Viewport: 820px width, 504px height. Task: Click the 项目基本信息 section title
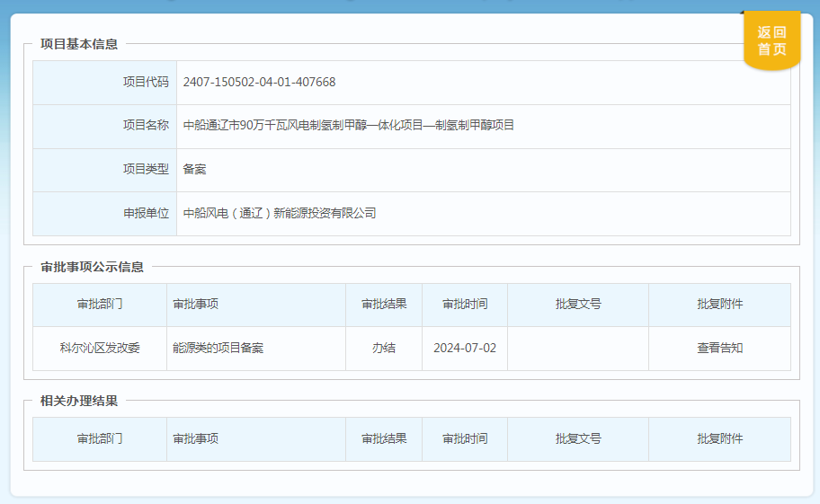click(79, 44)
